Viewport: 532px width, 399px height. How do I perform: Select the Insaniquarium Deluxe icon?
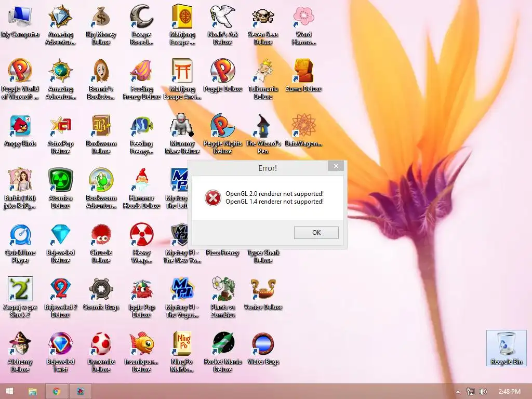141,343
